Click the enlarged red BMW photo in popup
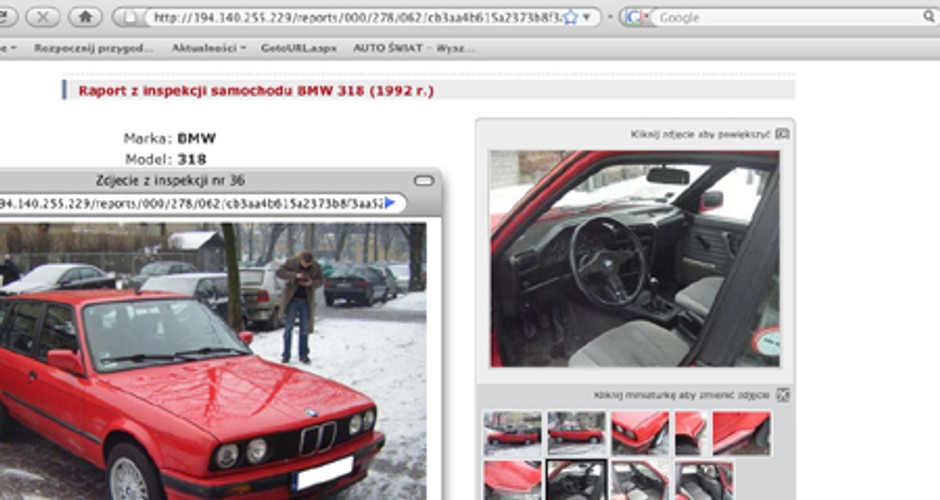 point(213,362)
